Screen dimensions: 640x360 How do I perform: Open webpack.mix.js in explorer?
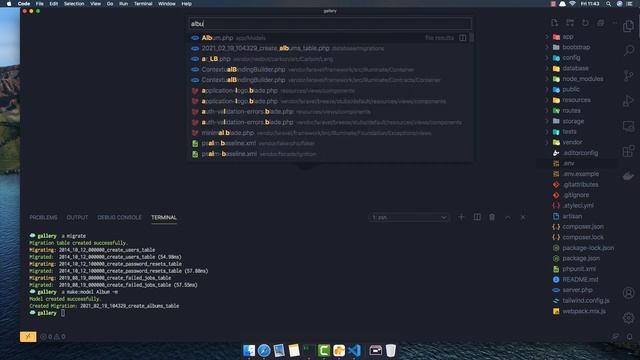point(584,311)
